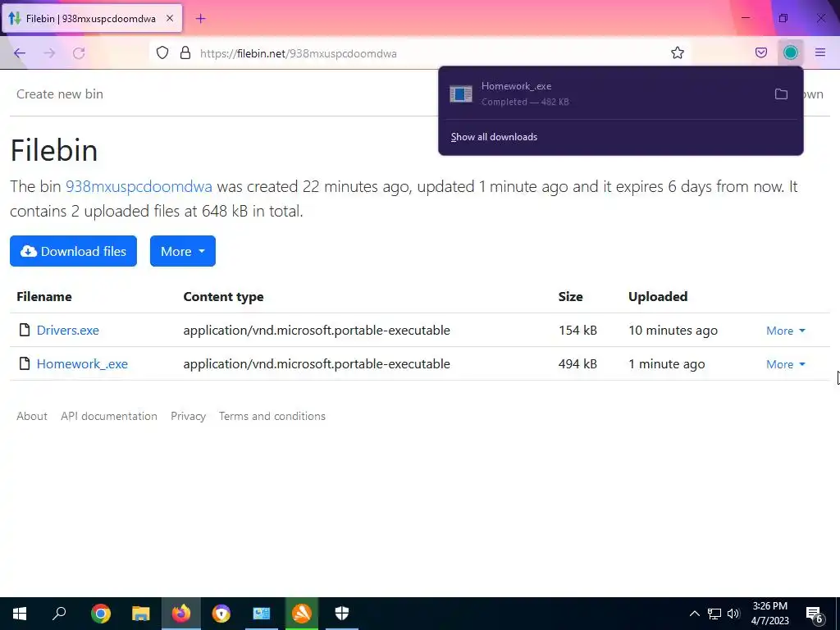This screenshot has height=630, width=840.
Task: Open File Explorer from taskbar
Action: [x=141, y=614]
